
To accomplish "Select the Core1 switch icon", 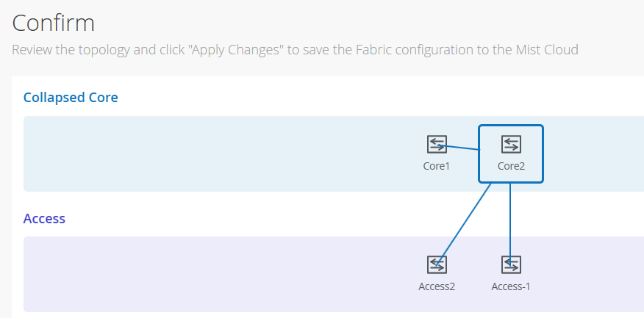I will click(x=437, y=144).
